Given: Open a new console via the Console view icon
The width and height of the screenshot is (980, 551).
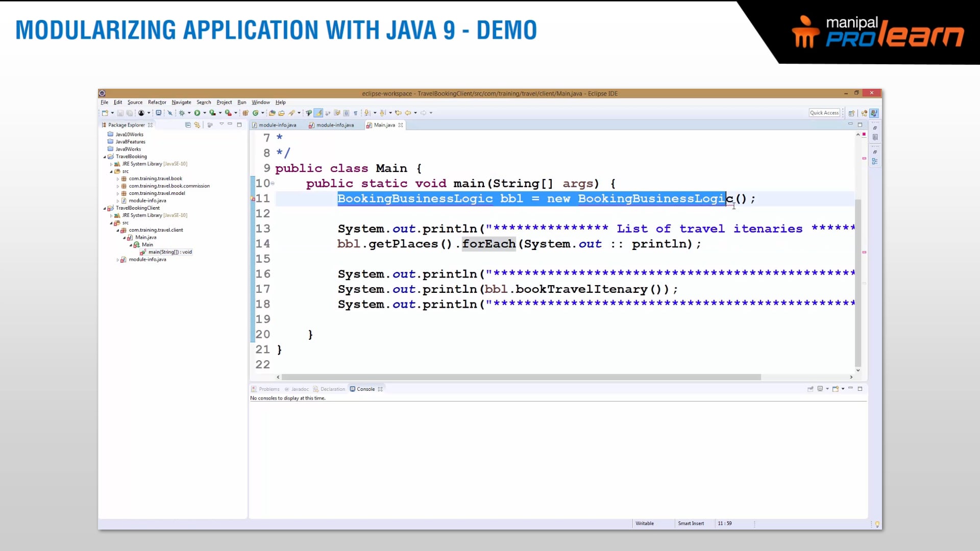Looking at the screenshot, I should [x=835, y=389].
